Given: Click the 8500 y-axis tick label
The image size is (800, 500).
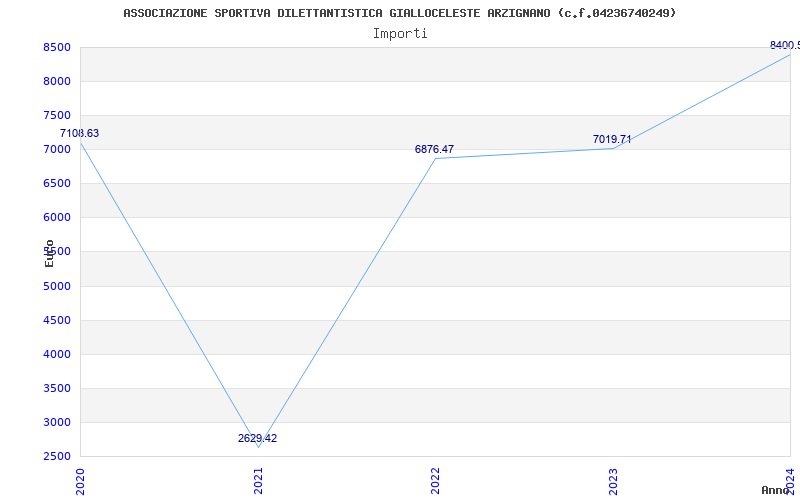Looking at the screenshot, I should 57,47.
